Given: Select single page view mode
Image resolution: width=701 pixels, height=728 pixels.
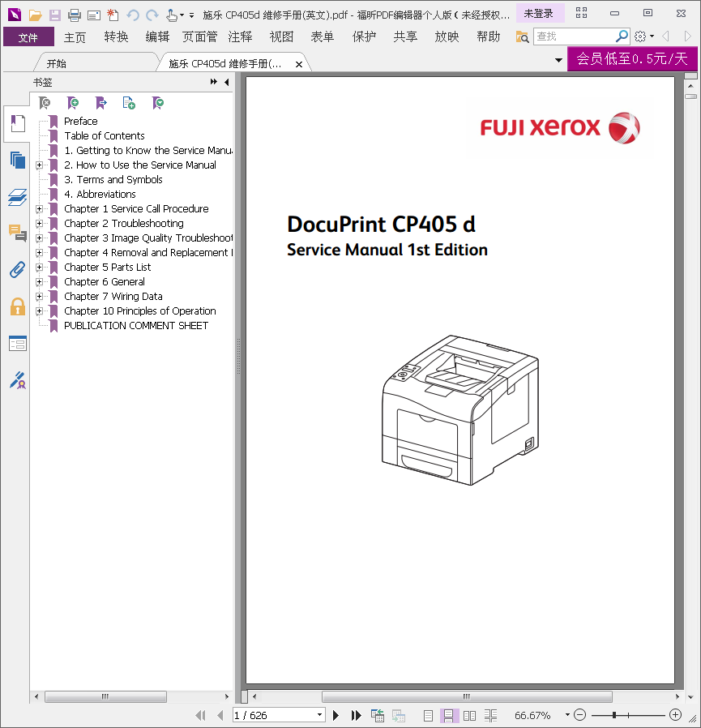Looking at the screenshot, I should coord(429,716).
